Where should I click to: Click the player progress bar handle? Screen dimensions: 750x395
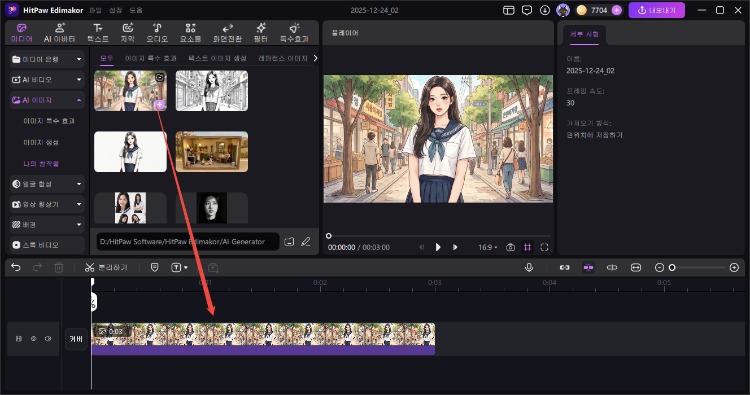(x=329, y=236)
